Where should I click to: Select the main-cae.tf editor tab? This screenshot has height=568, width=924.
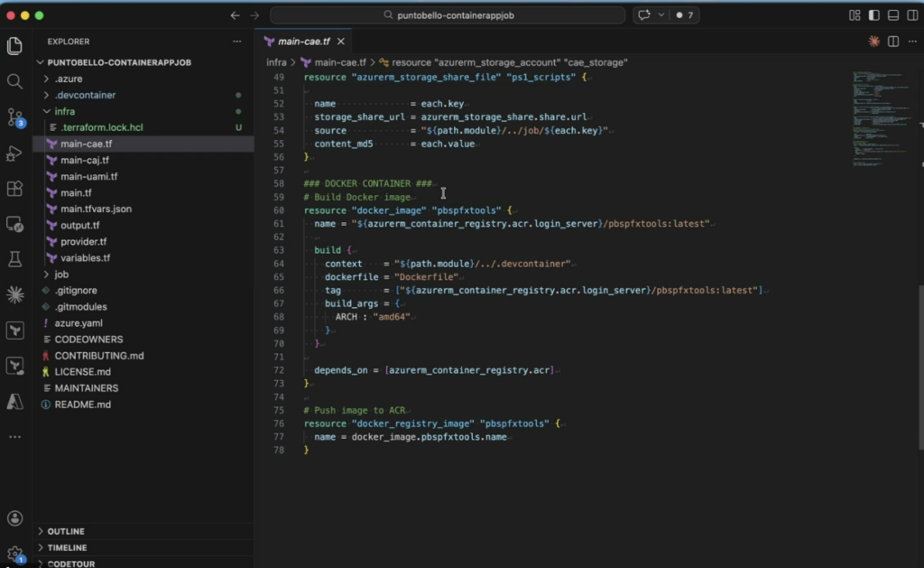pos(303,42)
